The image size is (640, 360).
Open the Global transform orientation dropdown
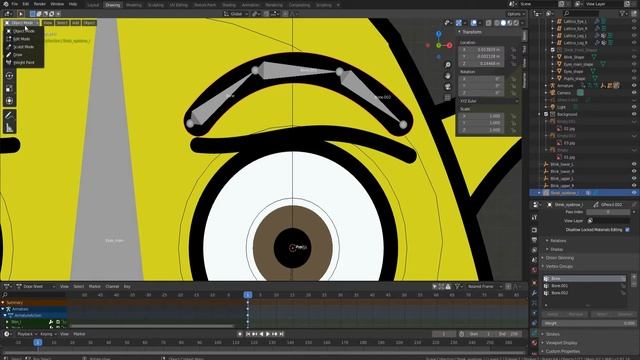236,14
